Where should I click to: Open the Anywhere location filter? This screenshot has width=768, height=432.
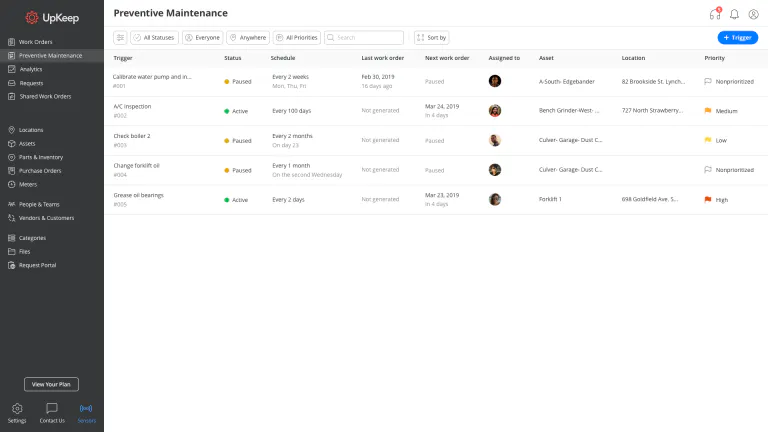(248, 38)
